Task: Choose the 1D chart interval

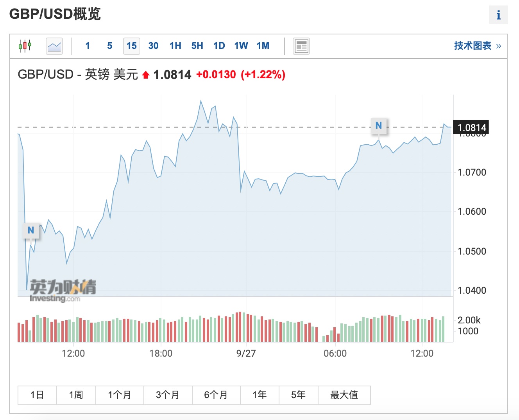Action: click(219, 46)
